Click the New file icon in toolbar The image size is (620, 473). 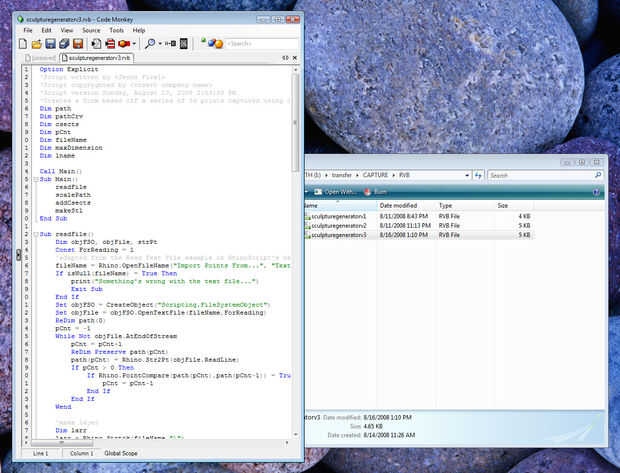coord(24,44)
